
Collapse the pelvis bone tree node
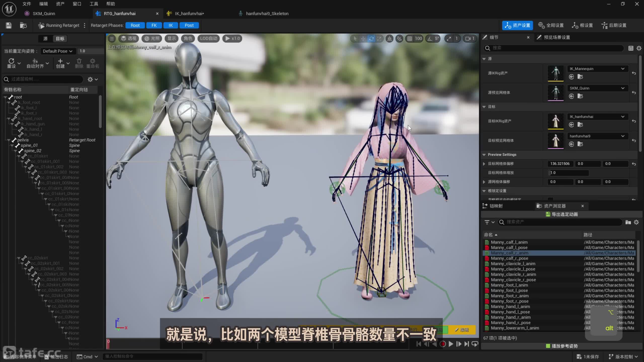click(x=9, y=140)
